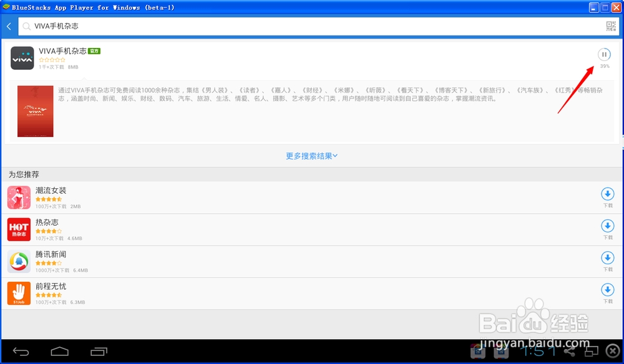Screen dimensions: 624x364
Task: Download 前程无忧
Action: 608,290
